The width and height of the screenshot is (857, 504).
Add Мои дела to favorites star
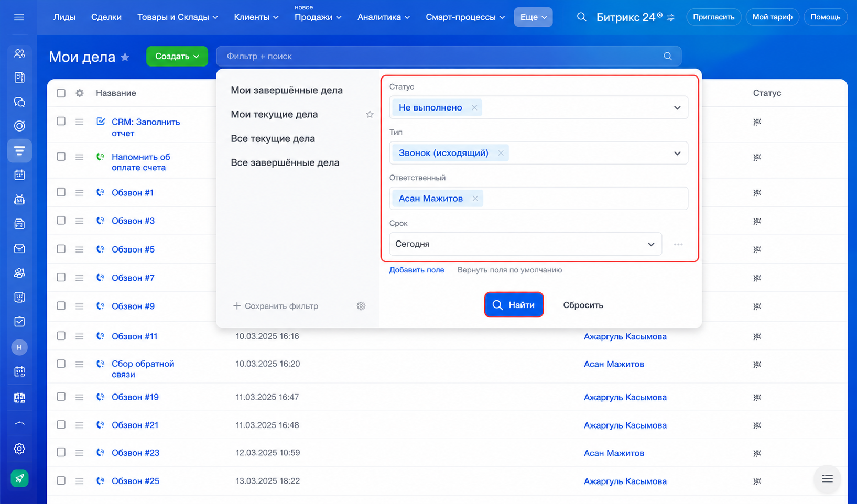[x=125, y=57]
